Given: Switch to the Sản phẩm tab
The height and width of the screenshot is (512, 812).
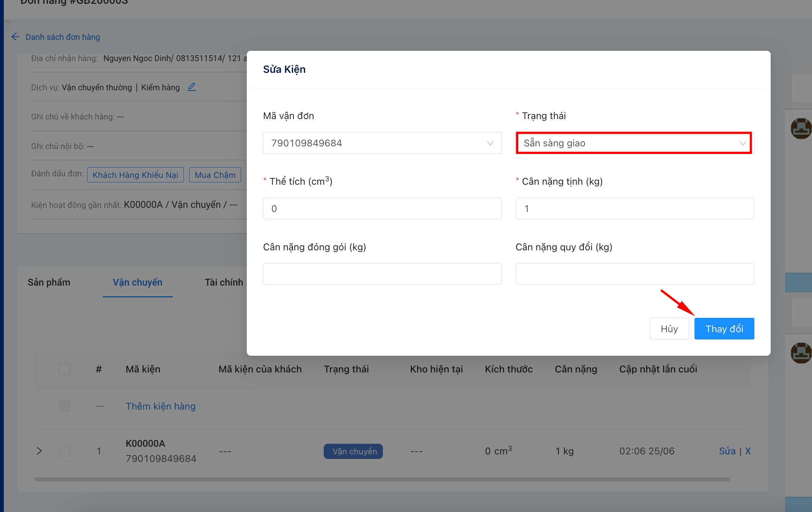Looking at the screenshot, I should [49, 282].
